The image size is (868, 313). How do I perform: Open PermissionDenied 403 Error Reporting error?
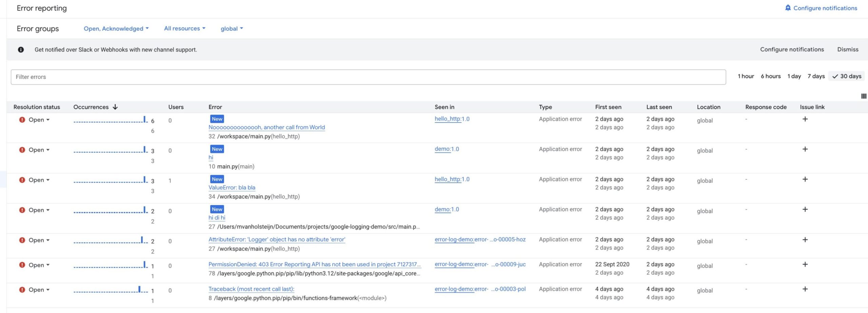[315, 264]
